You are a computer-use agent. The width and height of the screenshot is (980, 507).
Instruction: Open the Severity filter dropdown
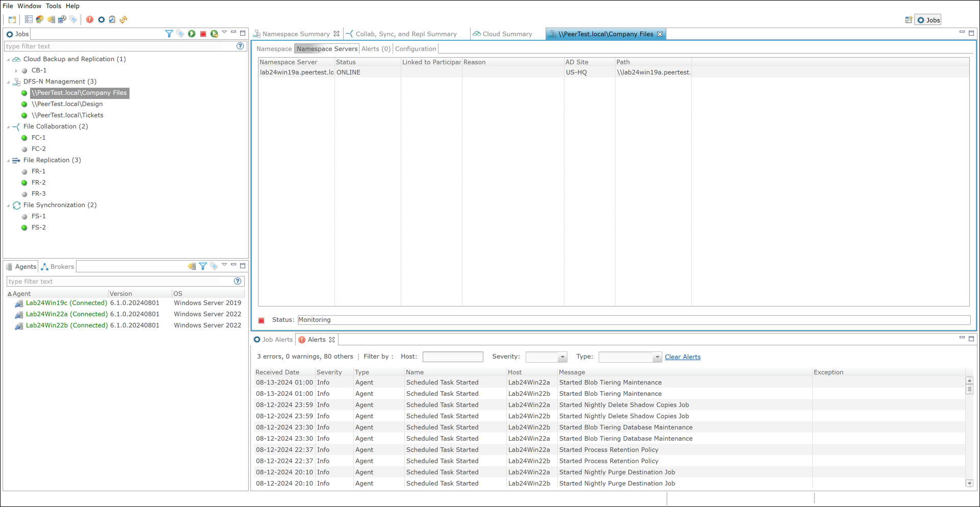(562, 357)
